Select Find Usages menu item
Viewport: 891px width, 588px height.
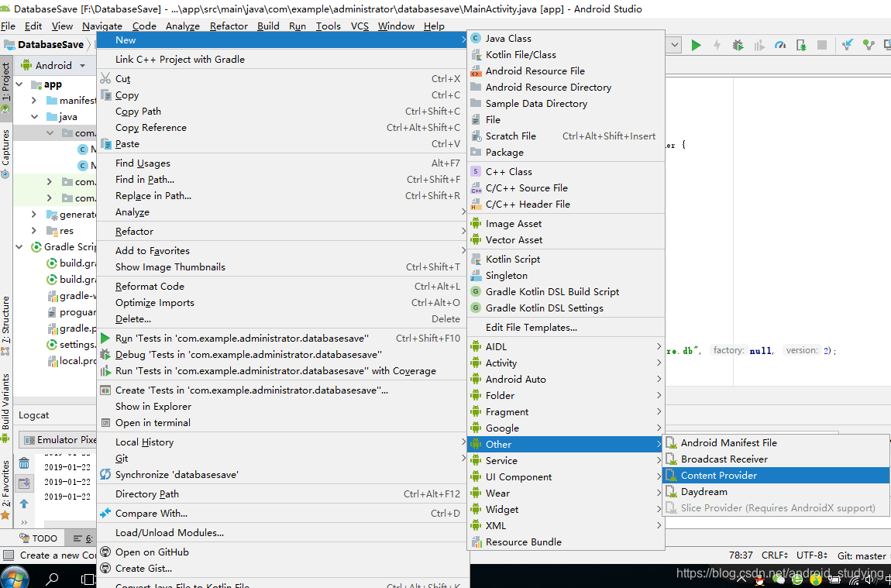(x=283, y=163)
